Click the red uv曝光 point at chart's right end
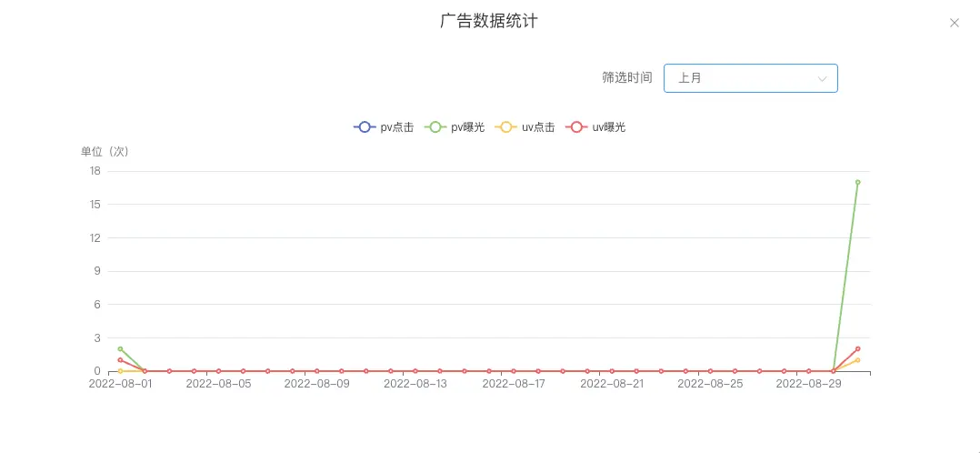Image resolution: width=980 pixels, height=453 pixels. (x=857, y=348)
